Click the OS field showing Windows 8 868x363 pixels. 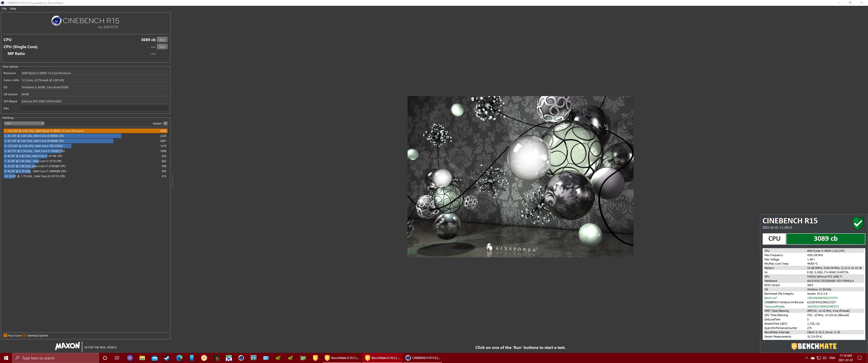(94, 87)
